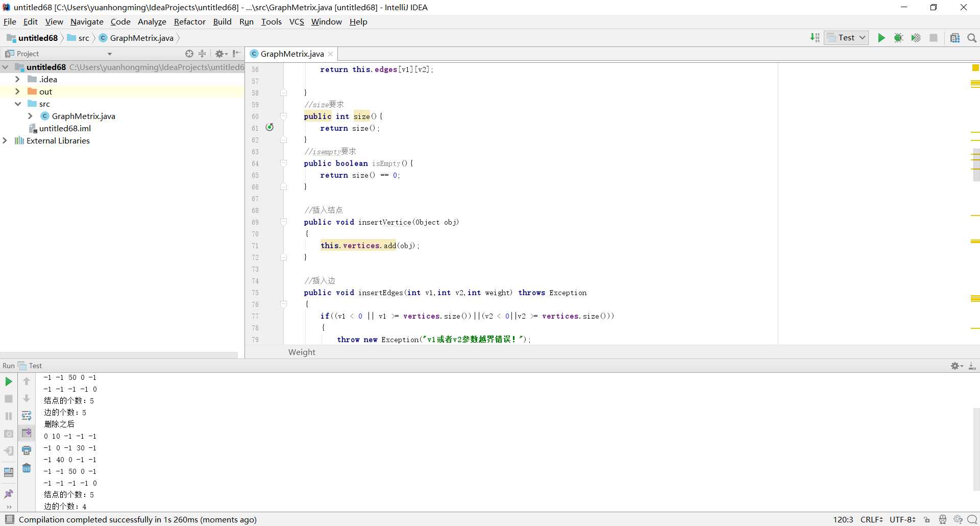Viewport: 980px width, 526px height.
Task: Expand External Libraries node
Action: click(x=5, y=140)
